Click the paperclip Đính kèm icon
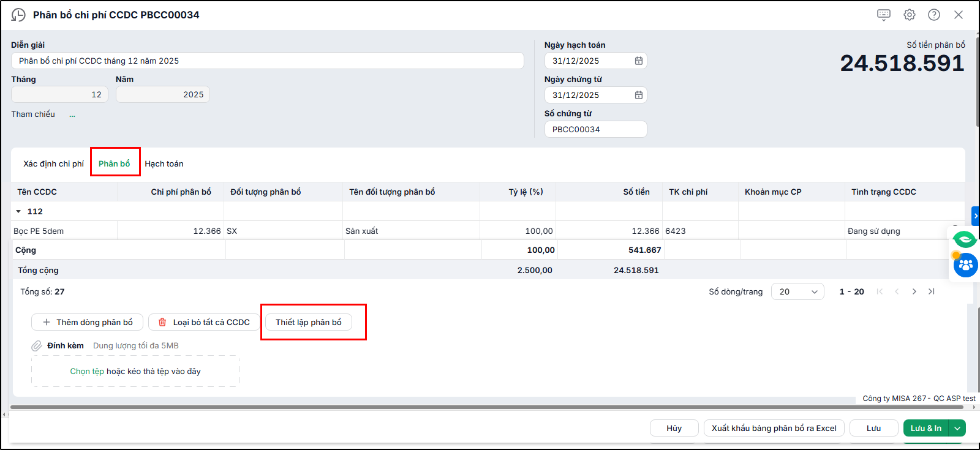 point(37,346)
